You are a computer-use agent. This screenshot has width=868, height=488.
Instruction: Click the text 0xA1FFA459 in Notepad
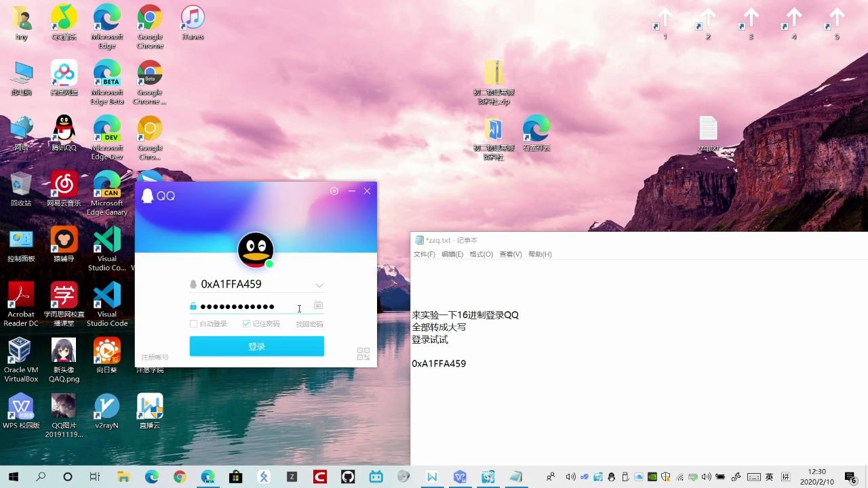(x=439, y=364)
